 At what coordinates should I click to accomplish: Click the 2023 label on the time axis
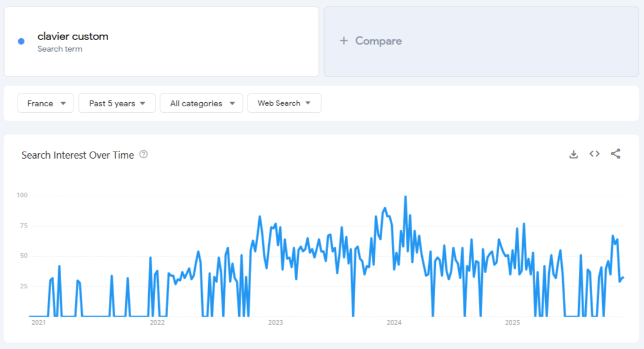click(x=276, y=323)
